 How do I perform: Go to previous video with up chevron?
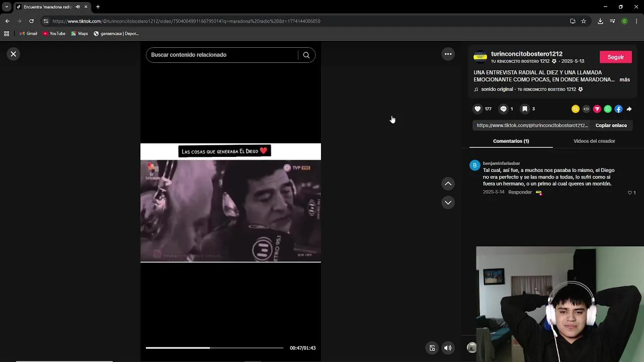(448, 184)
